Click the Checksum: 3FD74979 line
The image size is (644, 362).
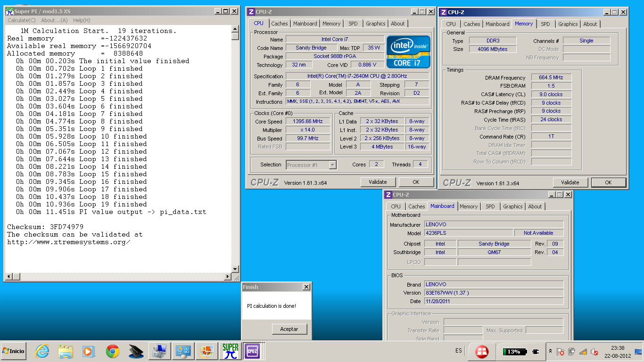pos(45,227)
